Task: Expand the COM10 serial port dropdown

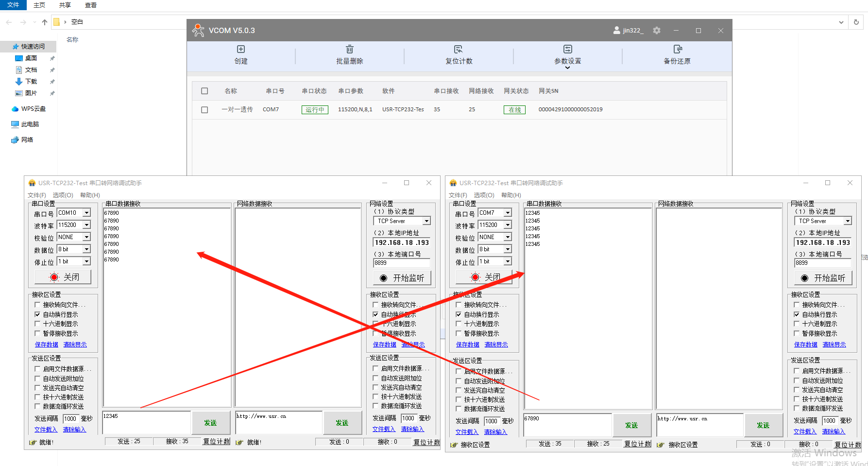Action: (x=86, y=213)
